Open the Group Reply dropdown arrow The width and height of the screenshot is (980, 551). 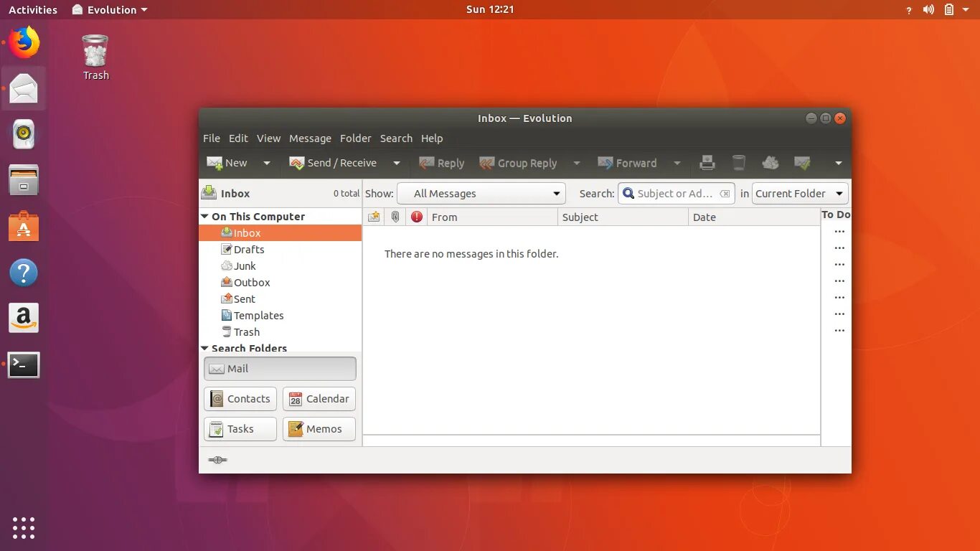pyautogui.click(x=576, y=164)
